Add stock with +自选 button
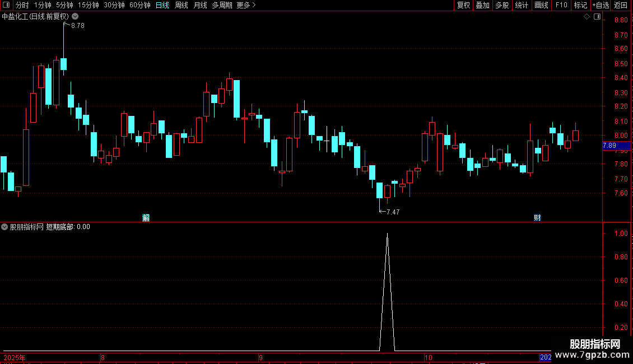633x364 pixels. click(x=601, y=5)
